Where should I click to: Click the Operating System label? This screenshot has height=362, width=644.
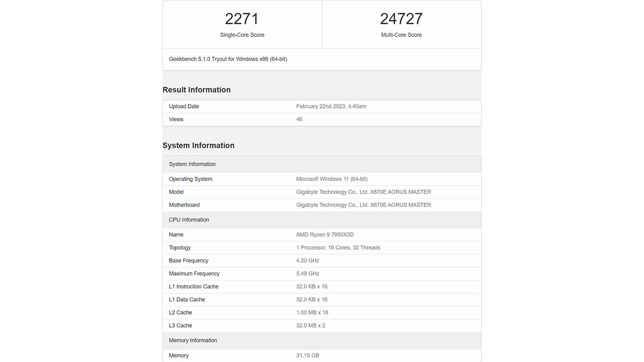[x=190, y=179]
